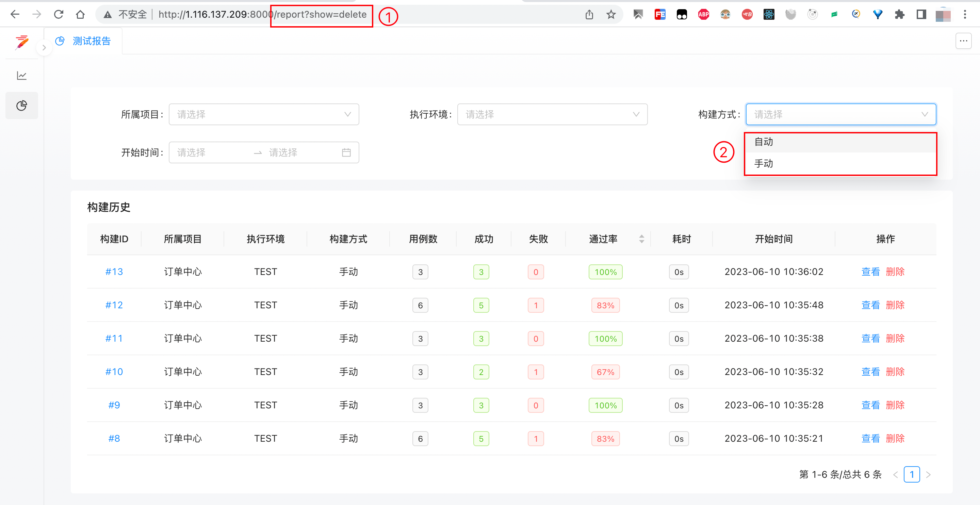Open the browser extensions puzzle icon
Viewport: 980px width, 505px height.
pyautogui.click(x=899, y=14)
